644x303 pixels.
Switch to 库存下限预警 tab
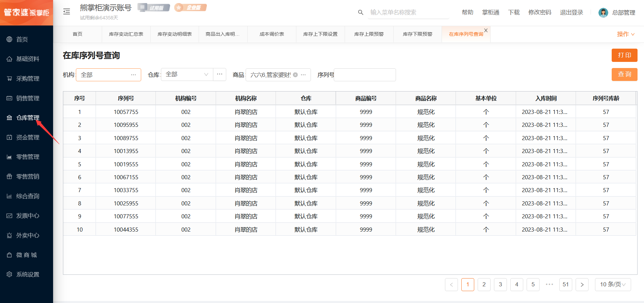tap(417, 34)
